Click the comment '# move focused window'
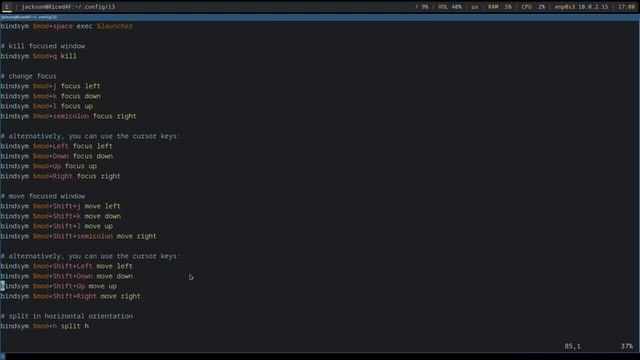 click(x=43, y=196)
